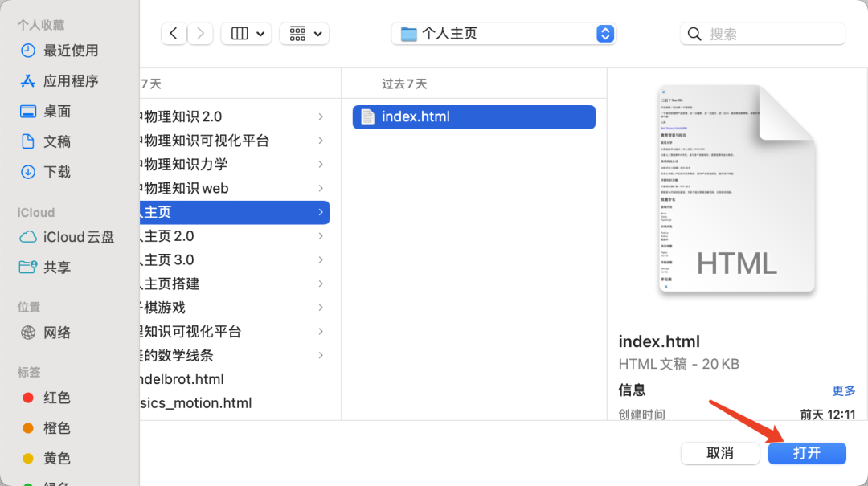Image resolution: width=868 pixels, height=486 pixels.
Task: Click the 取消 button
Action: point(719,453)
